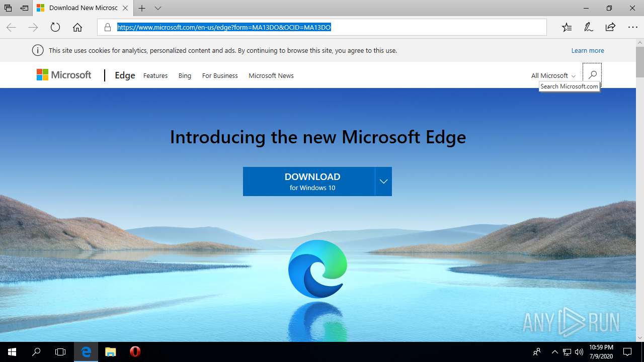Click the Search Microsoft.com magnifier icon

(592, 74)
